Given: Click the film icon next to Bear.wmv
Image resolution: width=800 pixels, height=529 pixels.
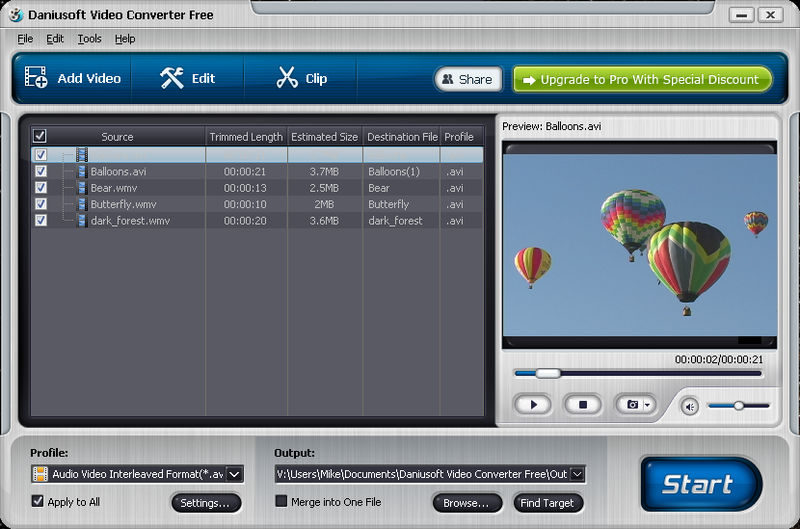Looking at the screenshot, I should (x=82, y=187).
